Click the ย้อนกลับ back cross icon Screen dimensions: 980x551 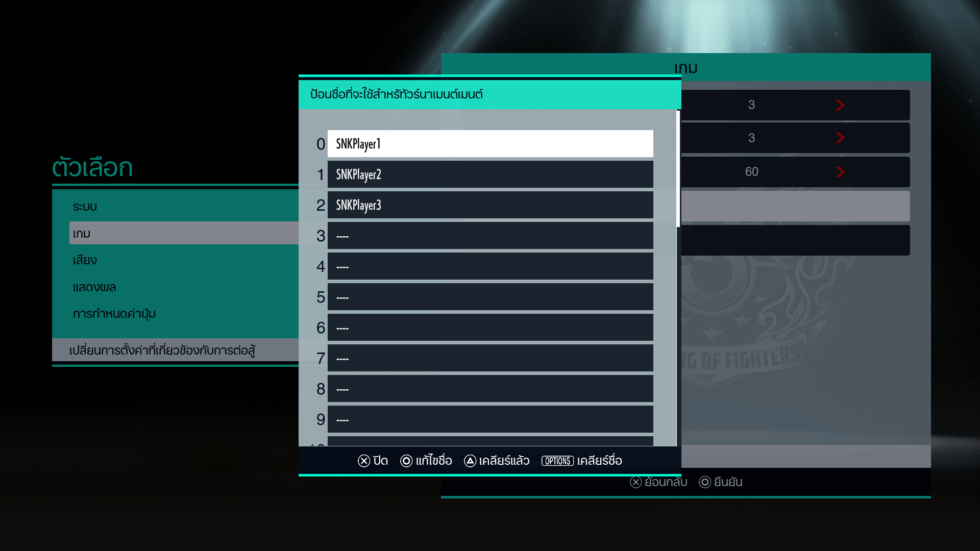tap(636, 483)
